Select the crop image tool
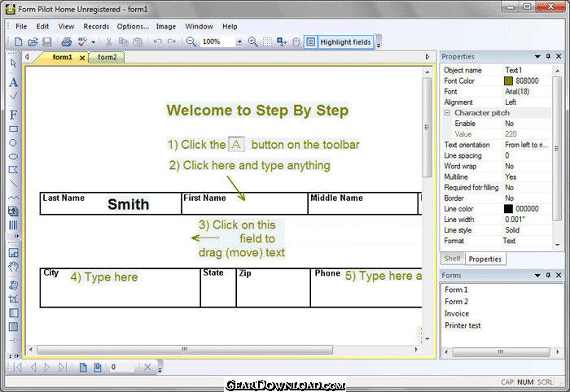 pos(14,299)
